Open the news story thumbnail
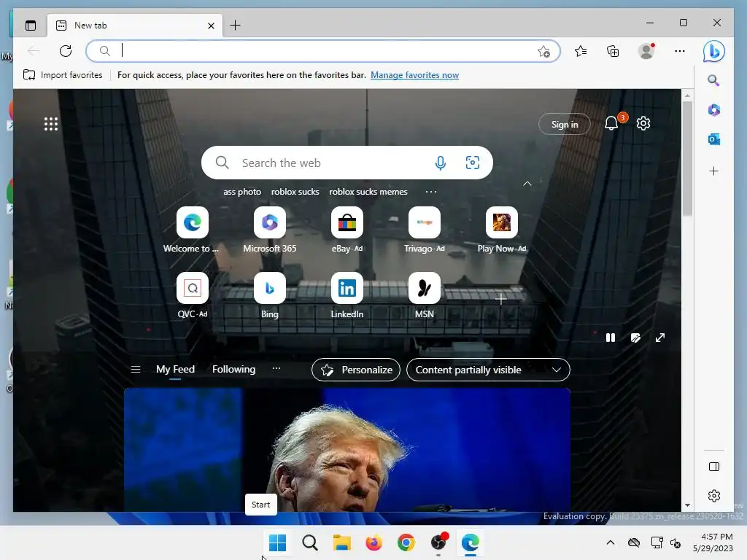 347,450
